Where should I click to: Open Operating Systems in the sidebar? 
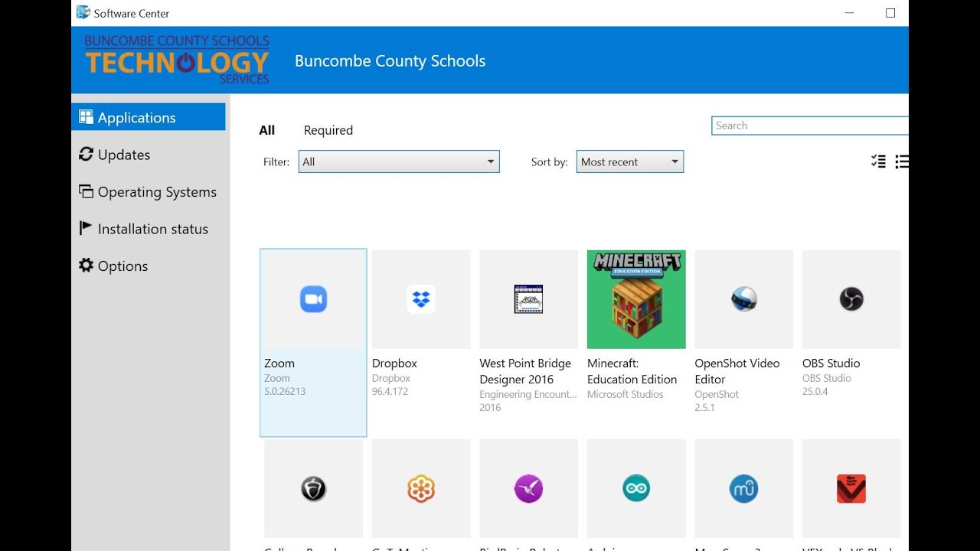pos(149,192)
